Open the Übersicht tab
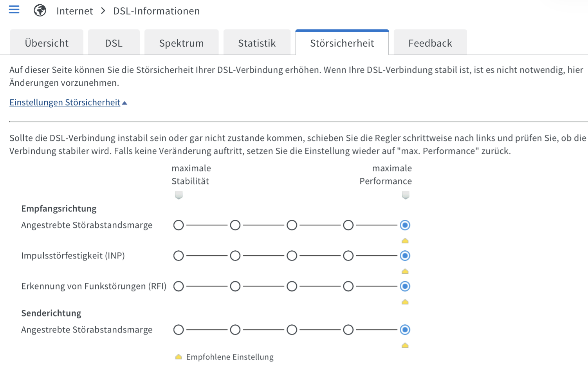The width and height of the screenshot is (588, 369). (47, 43)
